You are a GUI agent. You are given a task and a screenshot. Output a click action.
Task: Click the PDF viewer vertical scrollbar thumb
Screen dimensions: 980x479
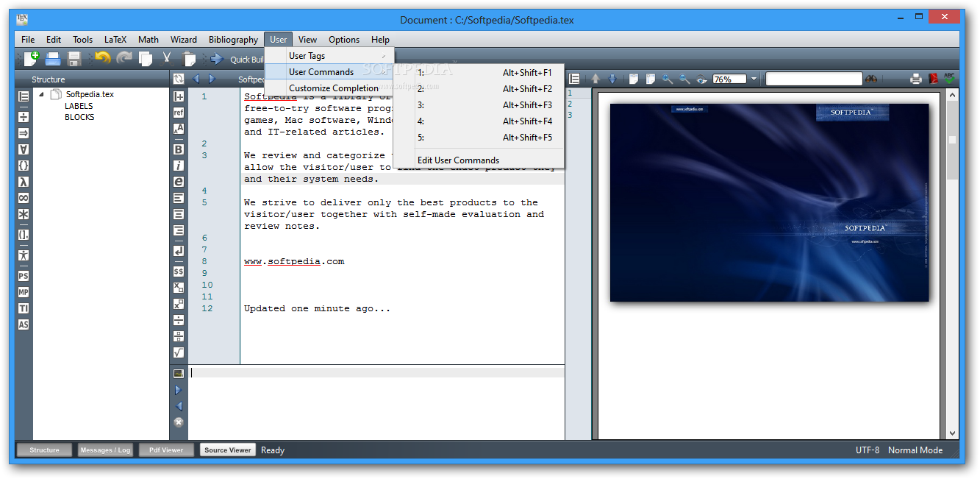coord(952,141)
